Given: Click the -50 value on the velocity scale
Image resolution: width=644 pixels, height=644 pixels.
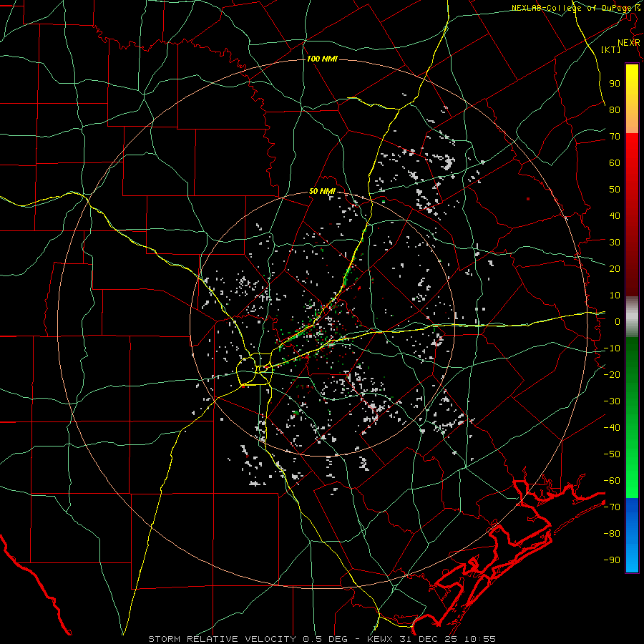Looking at the screenshot, I should tap(612, 454).
